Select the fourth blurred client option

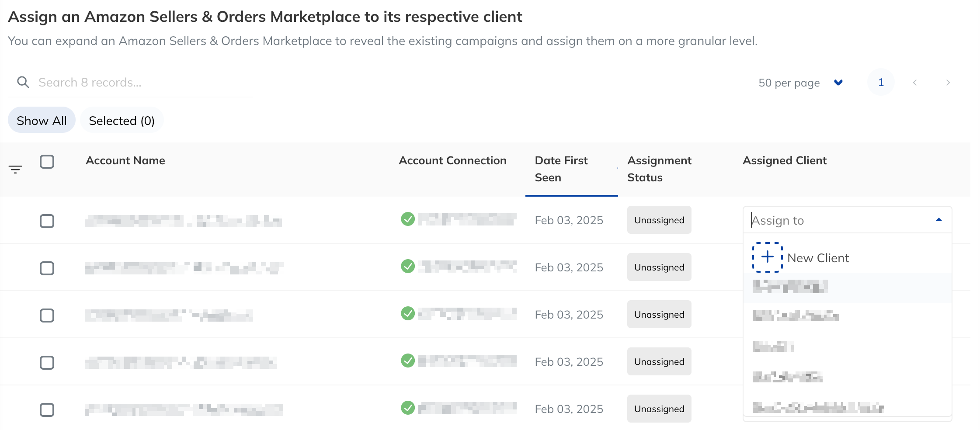847,377
